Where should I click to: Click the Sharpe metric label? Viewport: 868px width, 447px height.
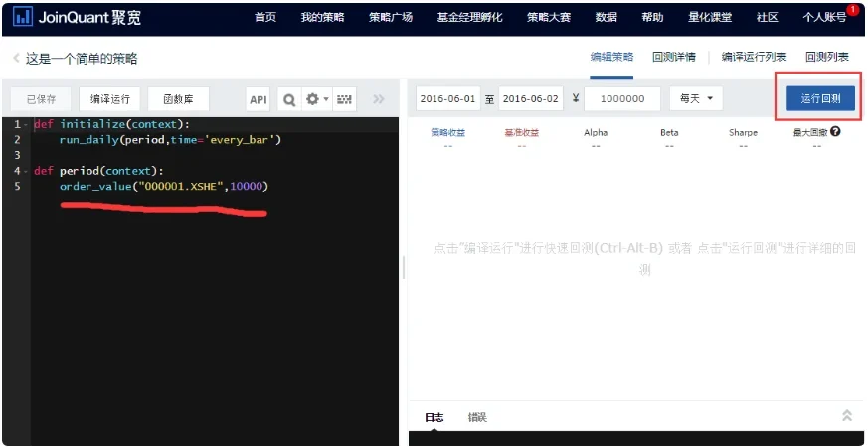pos(743,133)
